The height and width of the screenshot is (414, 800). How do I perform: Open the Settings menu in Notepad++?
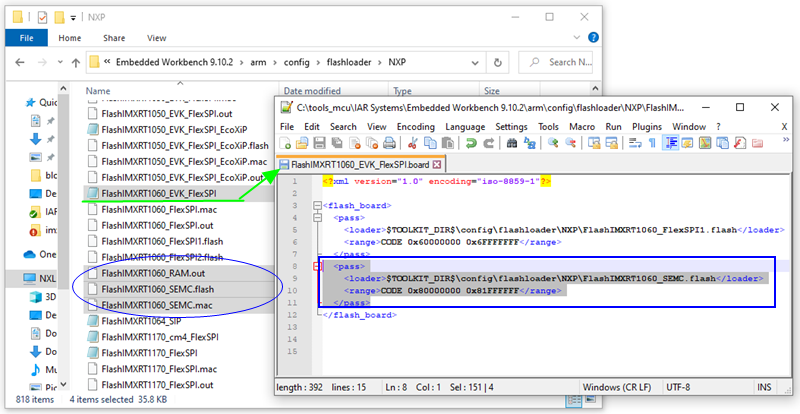(511, 127)
